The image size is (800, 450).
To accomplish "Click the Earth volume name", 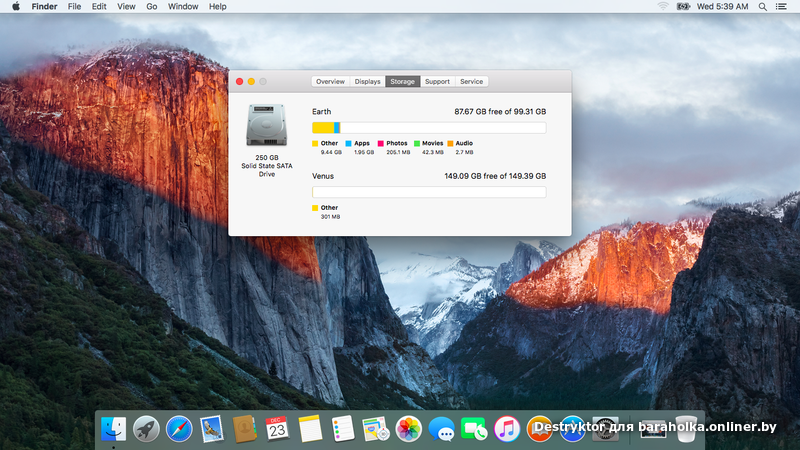I will click(x=321, y=111).
